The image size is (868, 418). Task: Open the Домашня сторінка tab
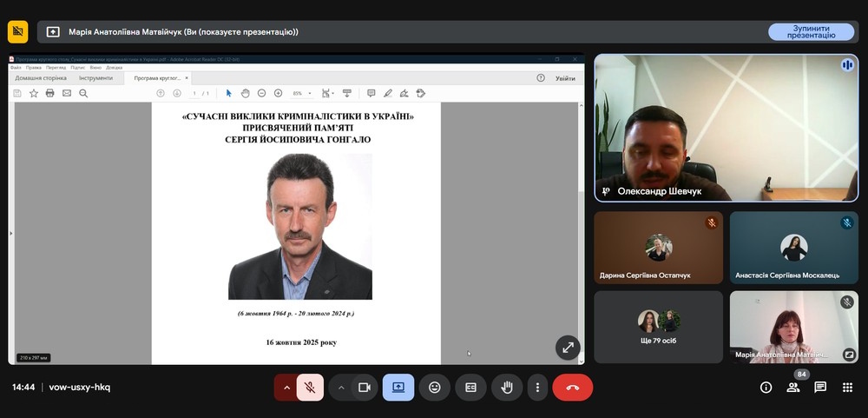pyautogui.click(x=39, y=78)
